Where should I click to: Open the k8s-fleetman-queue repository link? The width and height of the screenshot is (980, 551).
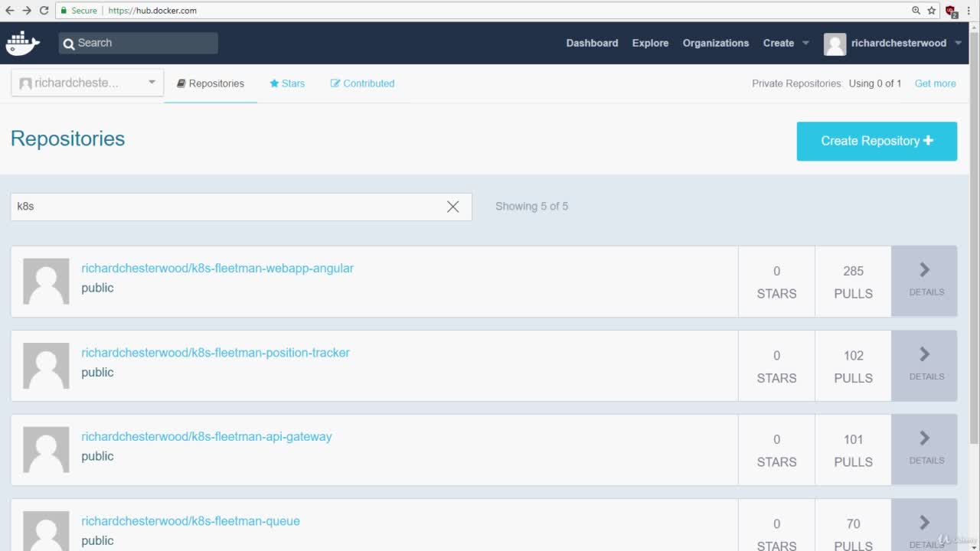coord(191,521)
